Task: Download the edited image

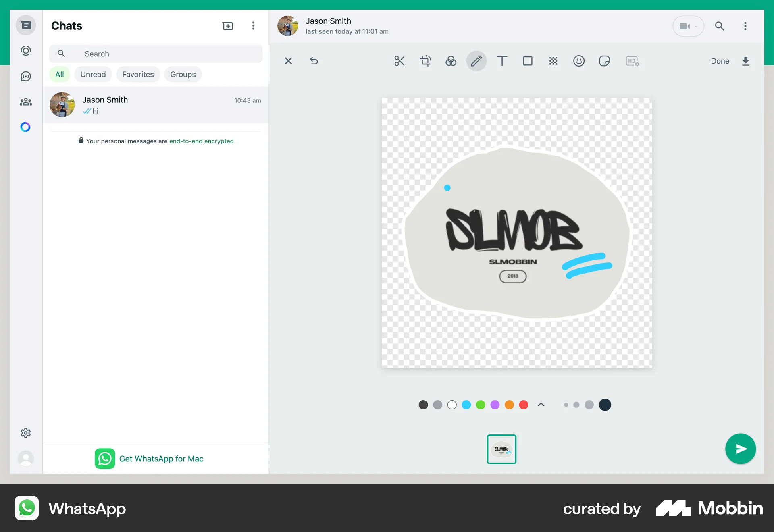Action: click(x=745, y=61)
